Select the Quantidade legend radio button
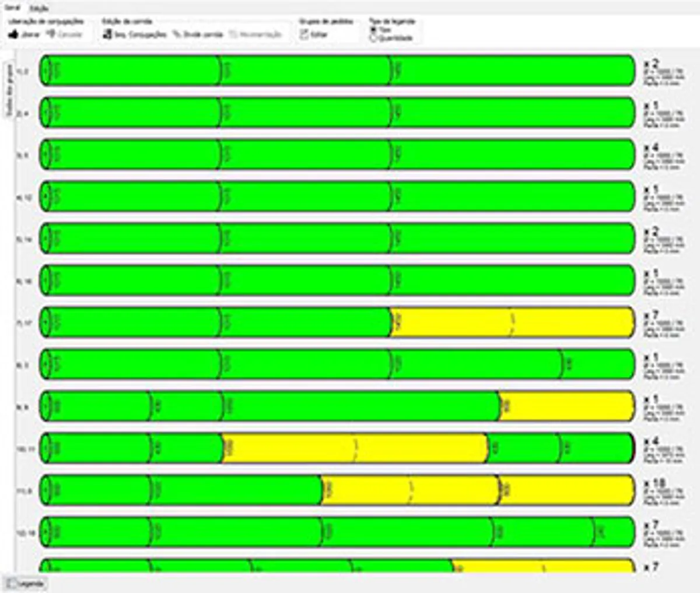 [x=373, y=38]
